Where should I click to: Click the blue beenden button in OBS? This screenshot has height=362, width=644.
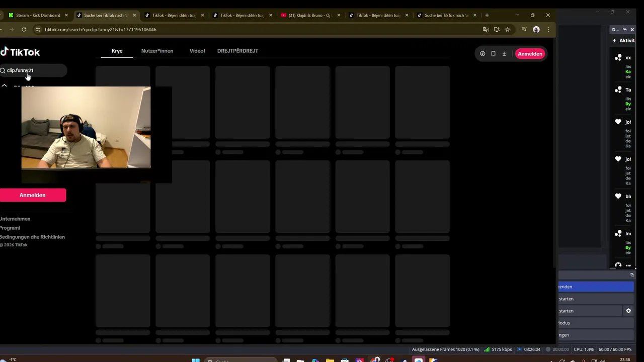point(596,287)
